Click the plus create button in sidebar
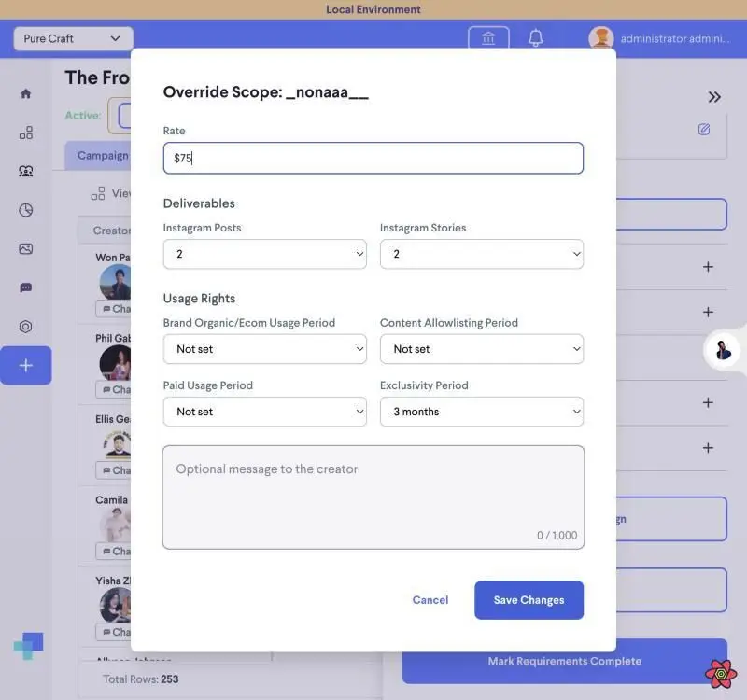 [26, 365]
